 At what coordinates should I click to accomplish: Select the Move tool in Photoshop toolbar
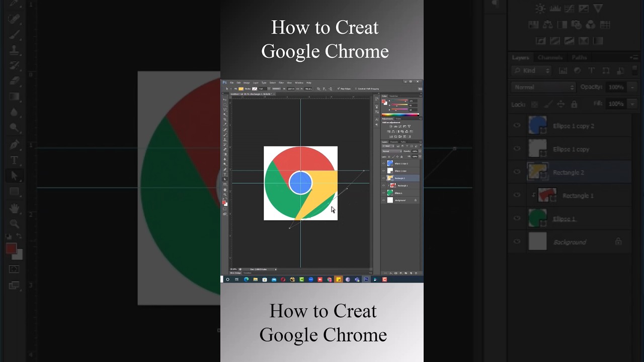[x=225, y=100]
